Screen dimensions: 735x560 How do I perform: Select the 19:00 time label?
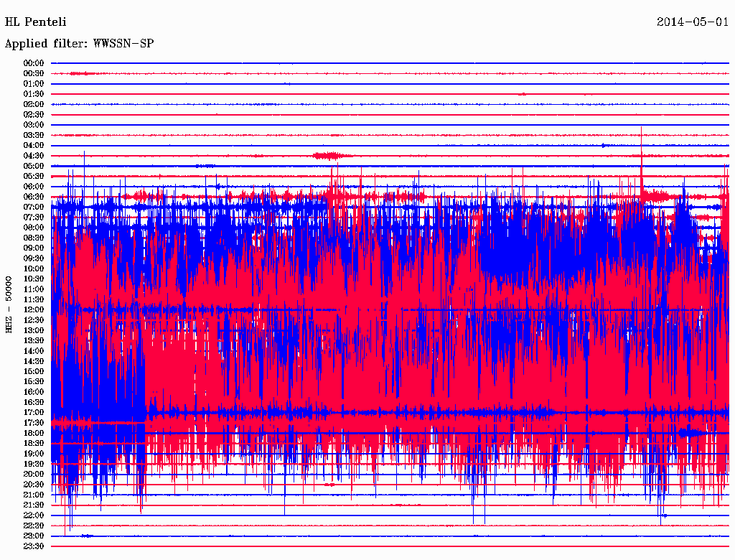click(34, 454)
